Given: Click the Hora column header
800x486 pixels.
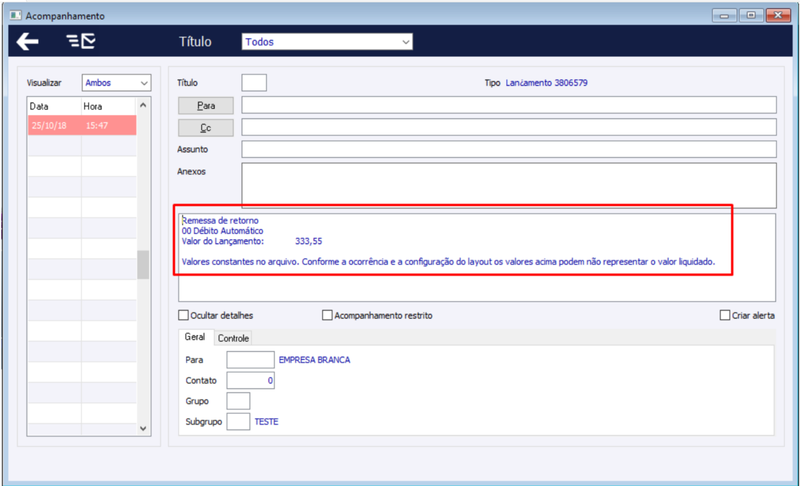Looking at the screenshot, I should 109,106.
